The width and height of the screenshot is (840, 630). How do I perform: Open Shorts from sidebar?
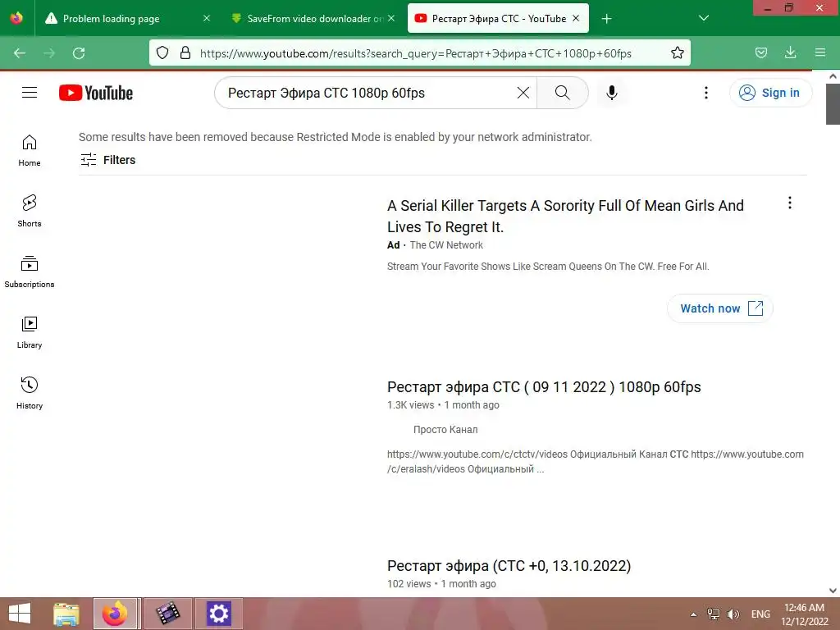30,211
